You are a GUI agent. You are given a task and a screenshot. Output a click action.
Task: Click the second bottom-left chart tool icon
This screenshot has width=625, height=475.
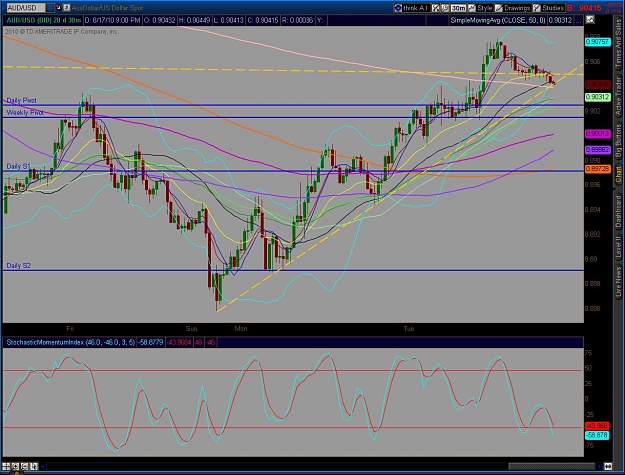click(x=15, y=466)
